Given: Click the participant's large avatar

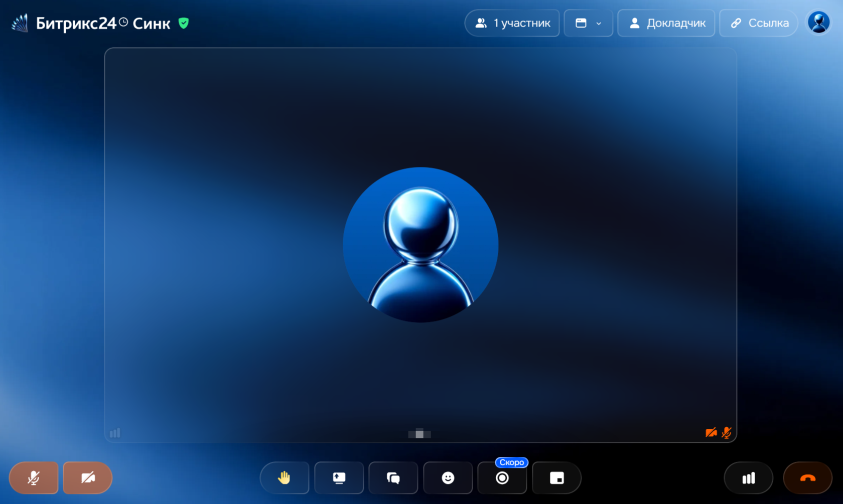Looking at the screenshot, I should pos(420,245).
